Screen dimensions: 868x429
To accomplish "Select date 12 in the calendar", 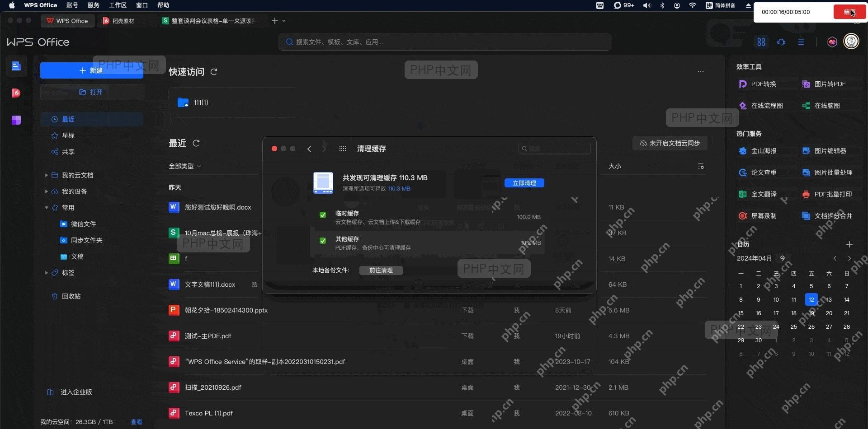I will tap(811, 299).
